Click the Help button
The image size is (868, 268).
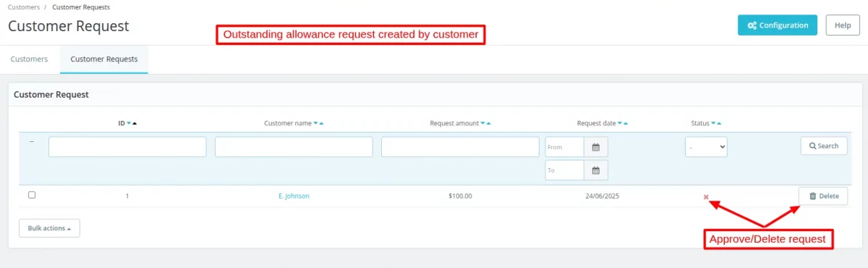click(843, 25)
